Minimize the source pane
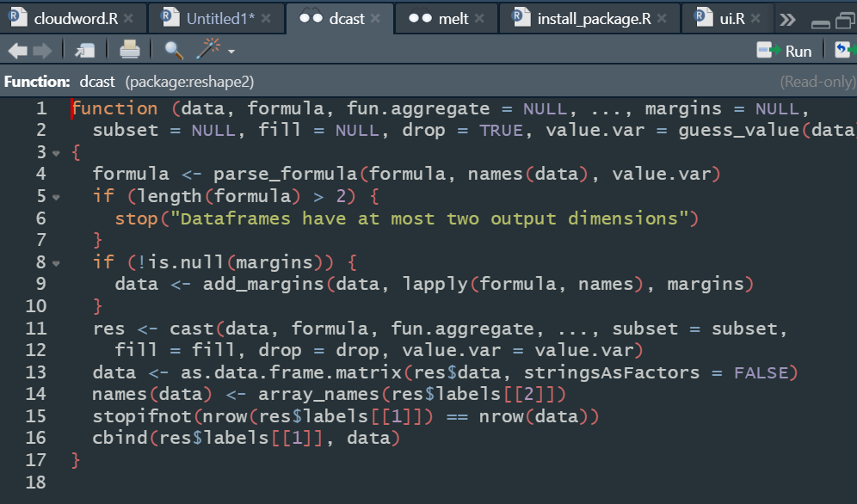 820,23
